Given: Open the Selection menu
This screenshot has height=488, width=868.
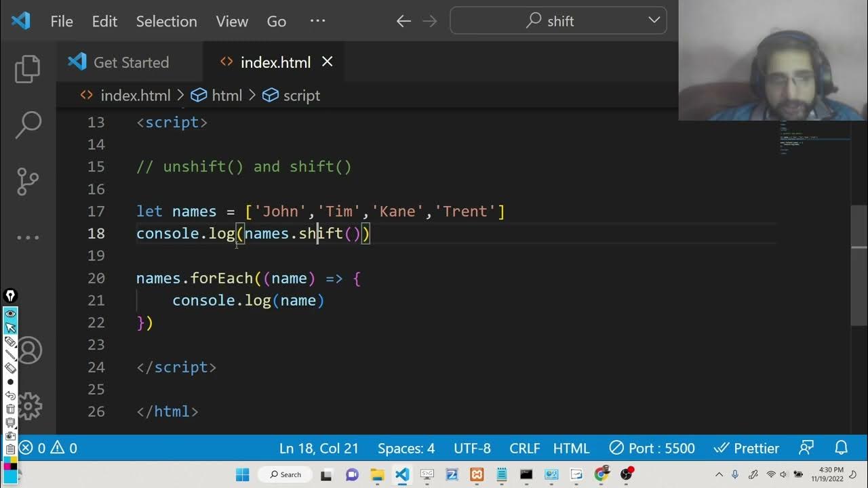Looking at the screenshot, I should 166,21.
